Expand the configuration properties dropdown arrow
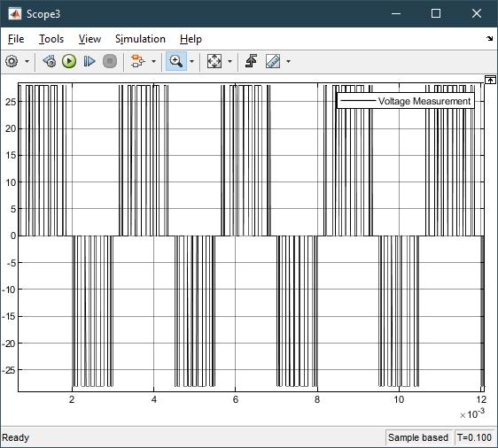The height and width of the screenshot is (448, 498). click(x=27, y=61)
